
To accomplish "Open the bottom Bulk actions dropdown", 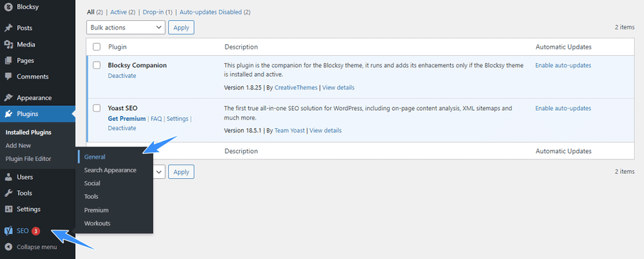I will point(159,172).
